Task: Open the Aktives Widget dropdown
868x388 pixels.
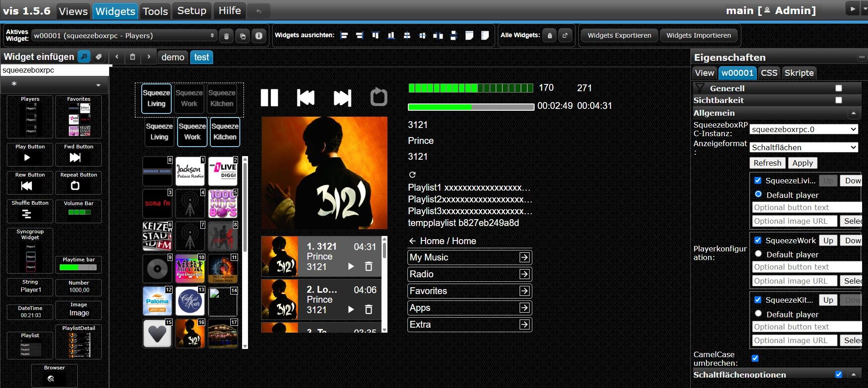Action: (x=125, y=35)
